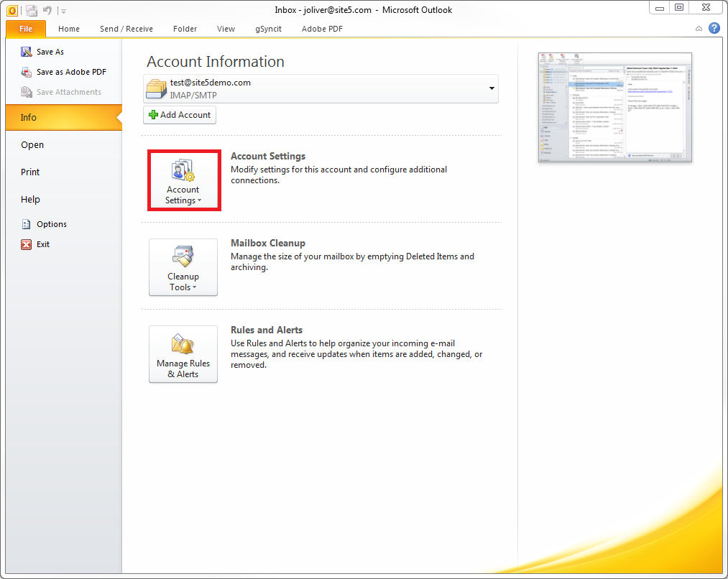This screenshot has height=579, width=728.
Task: Open the Send / Receive ribbon tab
Action: 126,29
